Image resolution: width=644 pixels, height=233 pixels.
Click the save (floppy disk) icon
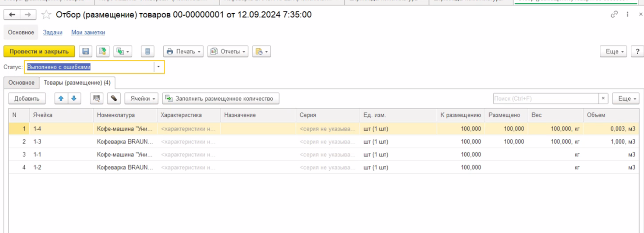pos(86,51)
